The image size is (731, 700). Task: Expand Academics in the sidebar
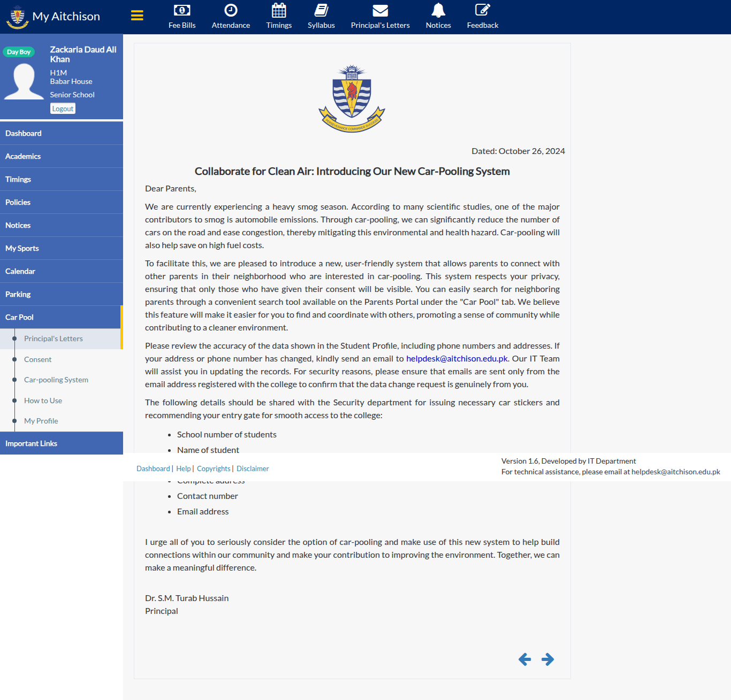click(x=62, y=156)
